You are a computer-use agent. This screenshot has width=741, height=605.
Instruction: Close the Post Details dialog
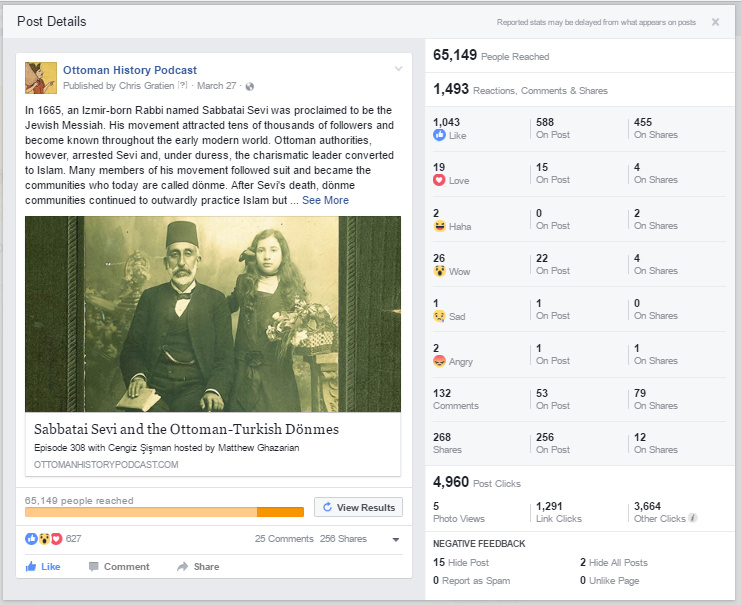[x=715, y=22]
